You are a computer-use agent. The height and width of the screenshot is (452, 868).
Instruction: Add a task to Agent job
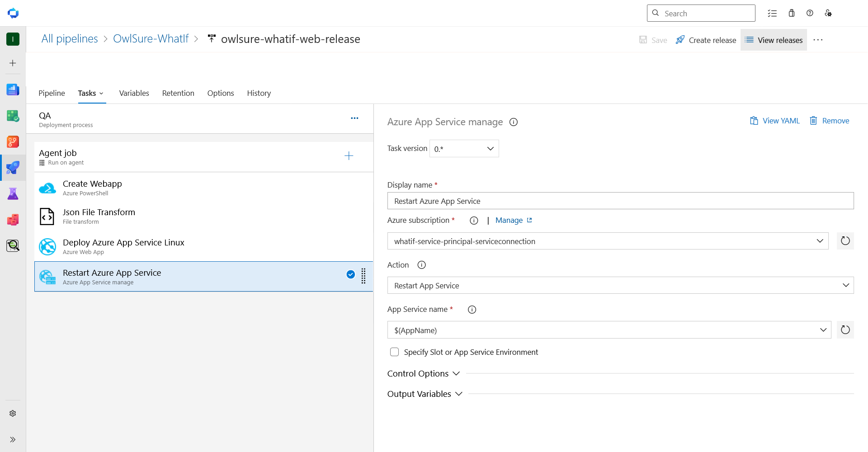coord(349,156)
